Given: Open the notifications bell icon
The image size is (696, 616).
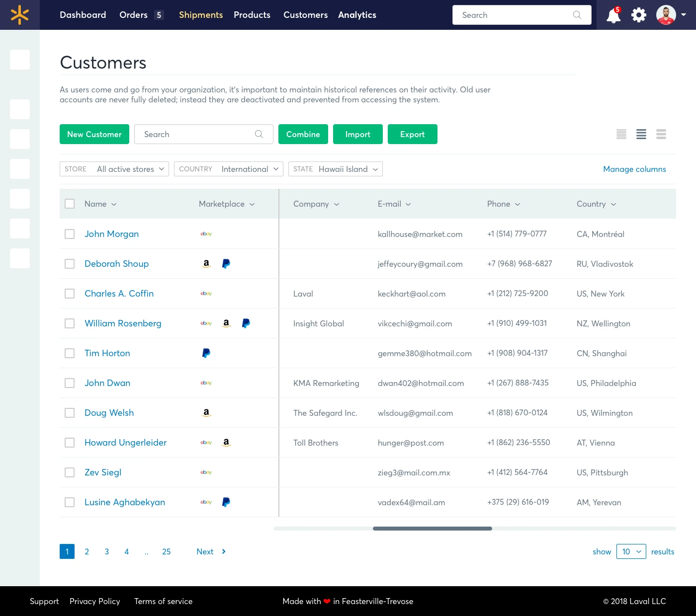Looking at the screenshot, I should (613, 15).
